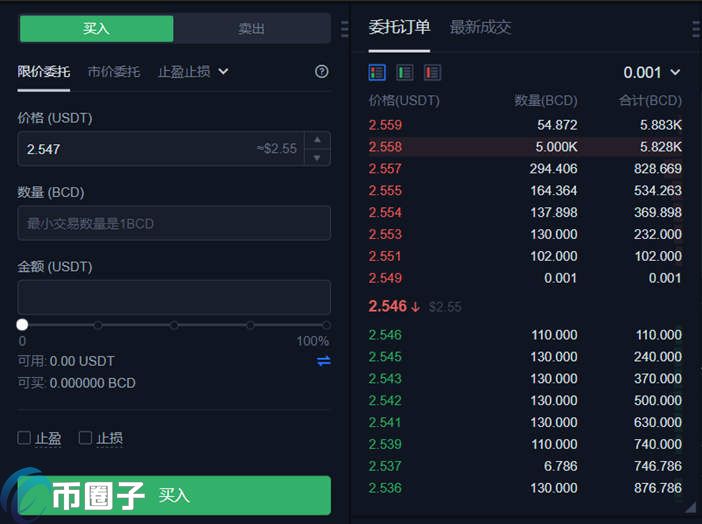Open trade panel drag handle menu

click(344, 29)
